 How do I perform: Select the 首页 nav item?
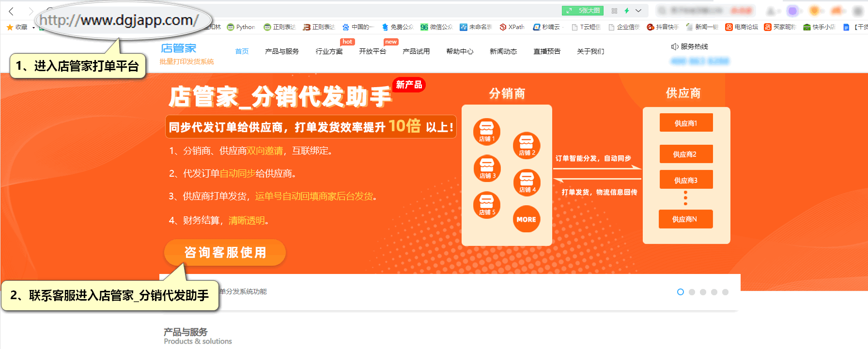point(242,51)
